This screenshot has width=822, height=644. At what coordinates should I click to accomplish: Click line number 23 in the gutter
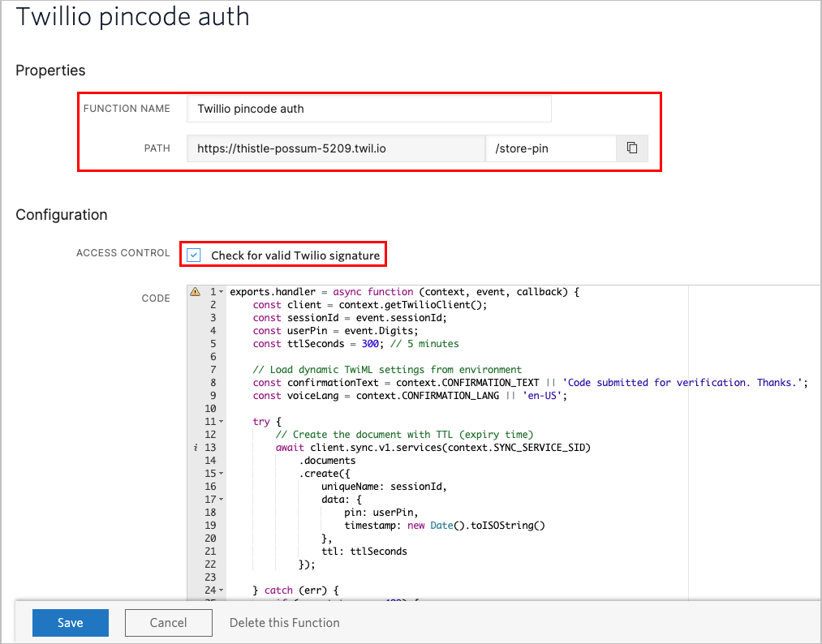(x=210, y=577)
